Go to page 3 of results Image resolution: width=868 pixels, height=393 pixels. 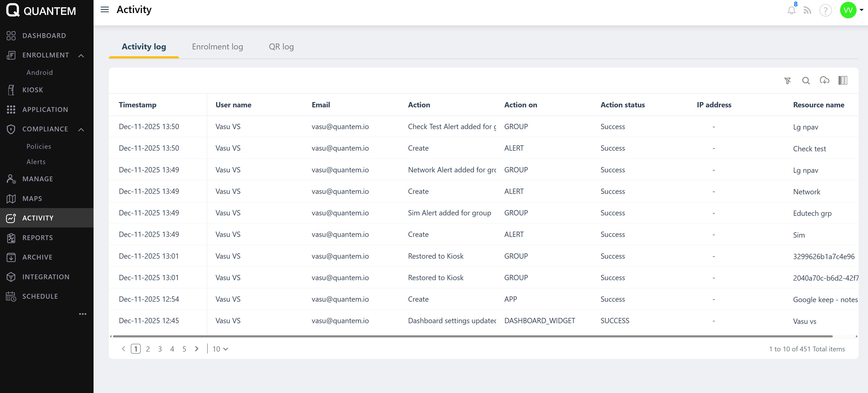pyautogui.click(x=160, y=349)
